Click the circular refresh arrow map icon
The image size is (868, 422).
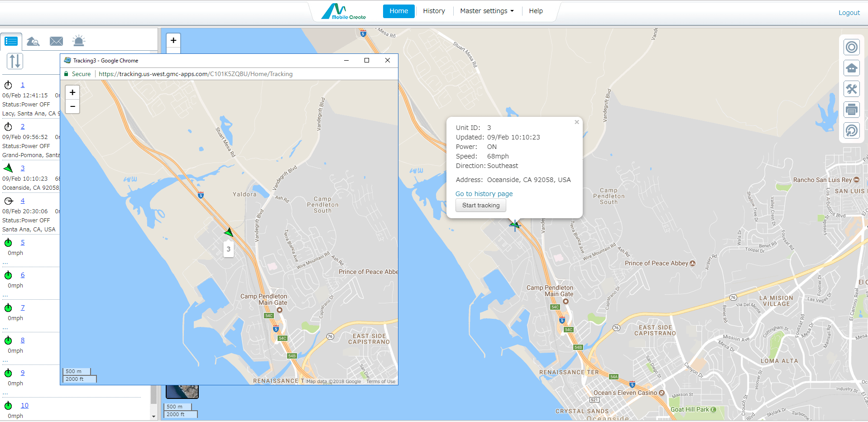(x=852, y=130)
